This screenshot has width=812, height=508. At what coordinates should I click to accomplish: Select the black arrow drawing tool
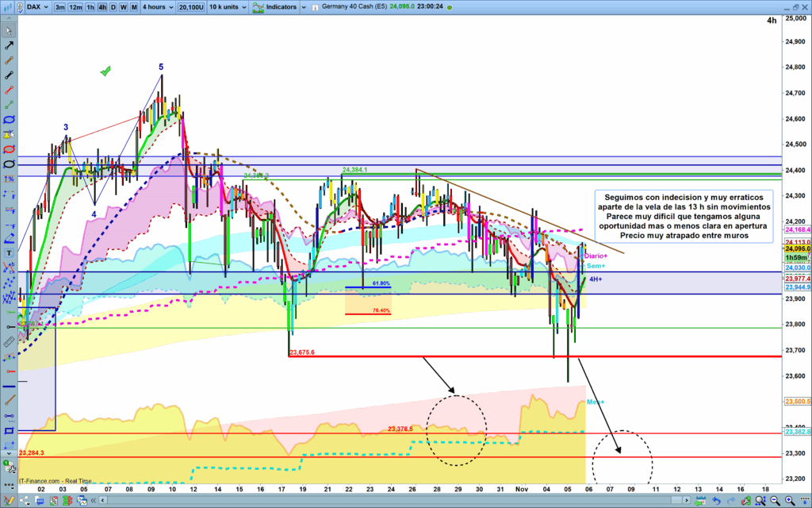pyautogui.click(x=9, y=45)
